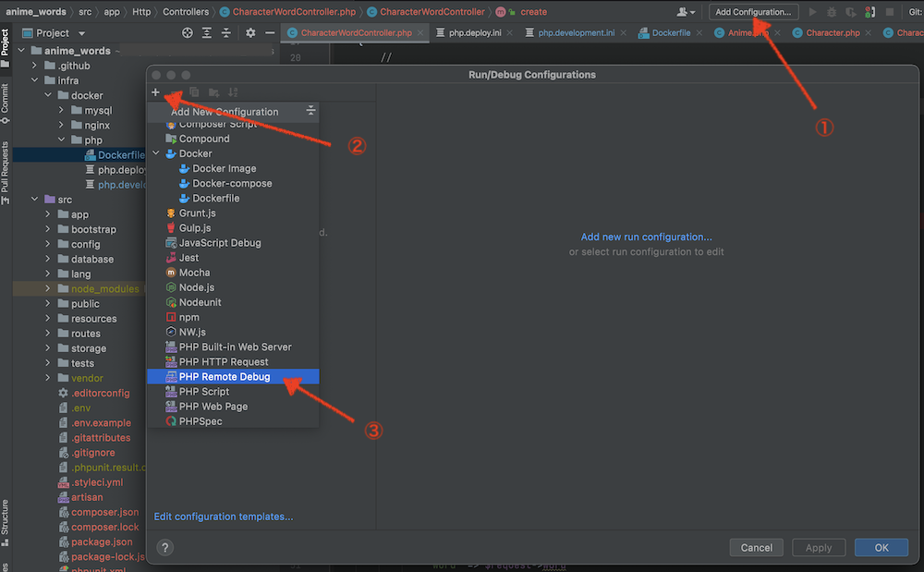The width and height of the screenshot is (924, 572).
Task: Click expand all icon in Project panel
Action: [207, 33]
